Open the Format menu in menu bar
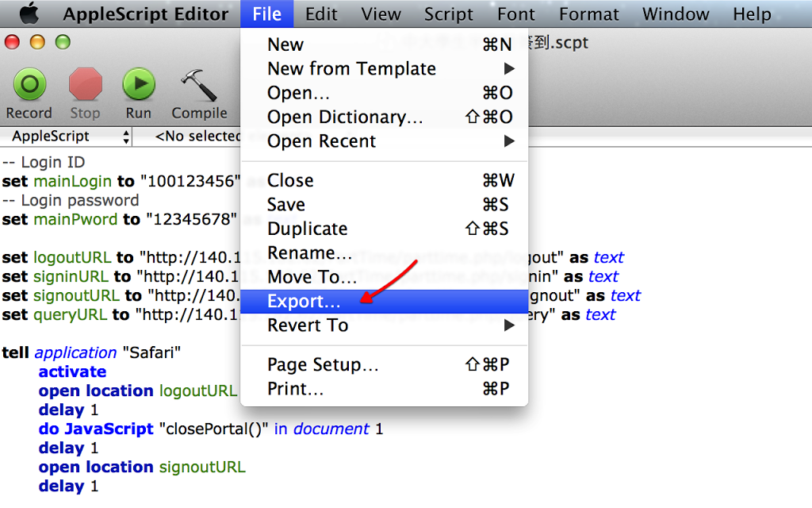Viewport: 812px width, 508px height. (588, 14)
